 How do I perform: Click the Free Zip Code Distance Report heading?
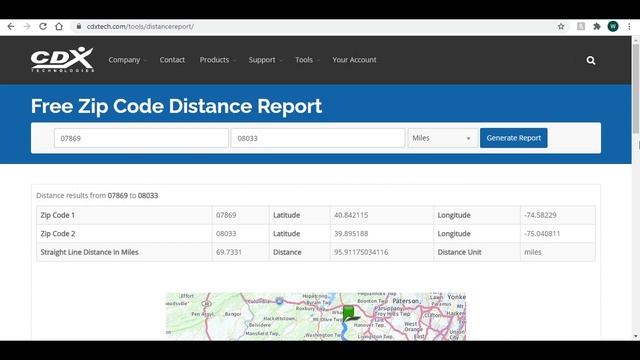tap(176, 106)
